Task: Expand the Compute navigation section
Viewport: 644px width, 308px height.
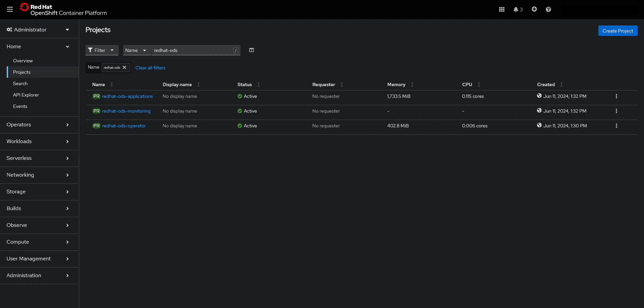Action: click(39, 242)
